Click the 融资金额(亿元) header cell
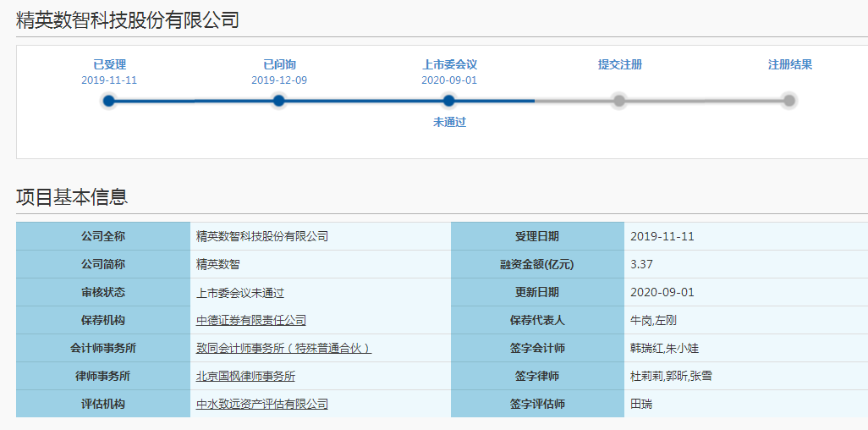Screen dimensions: 868x430 537,264
